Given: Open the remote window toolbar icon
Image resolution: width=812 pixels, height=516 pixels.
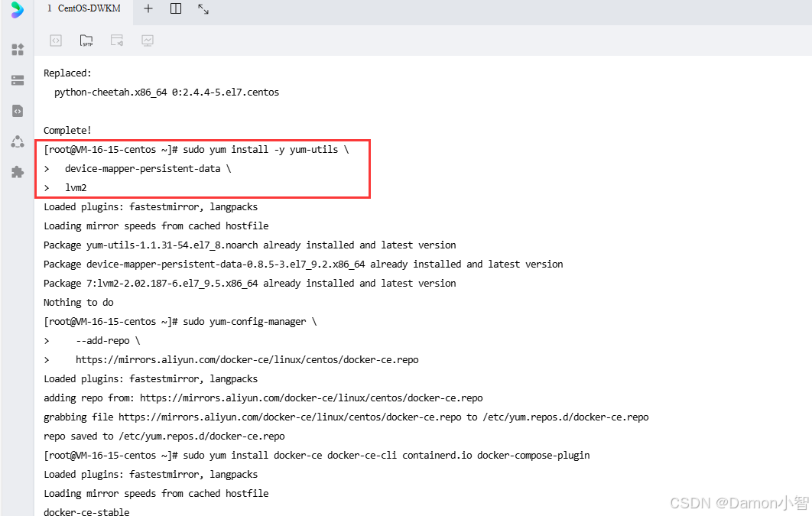Looking at the screenshot, I should pos(117,41).
